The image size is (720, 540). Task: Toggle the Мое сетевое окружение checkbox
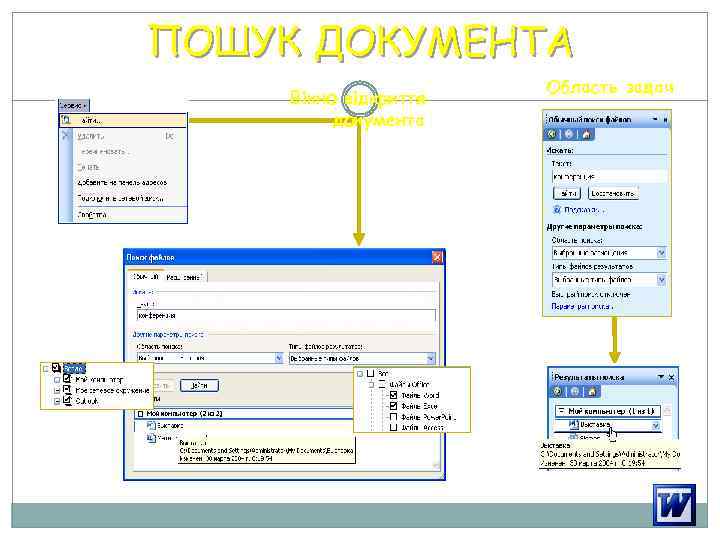67,390
